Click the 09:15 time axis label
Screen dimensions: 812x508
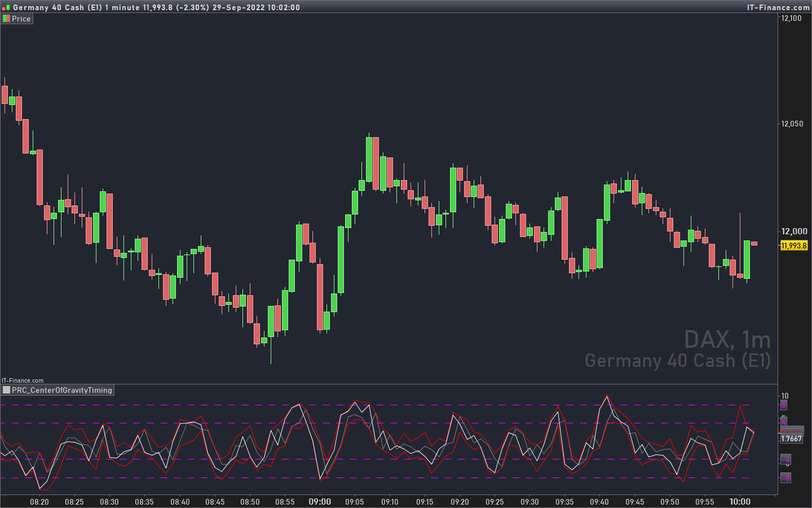pos(425,502)
